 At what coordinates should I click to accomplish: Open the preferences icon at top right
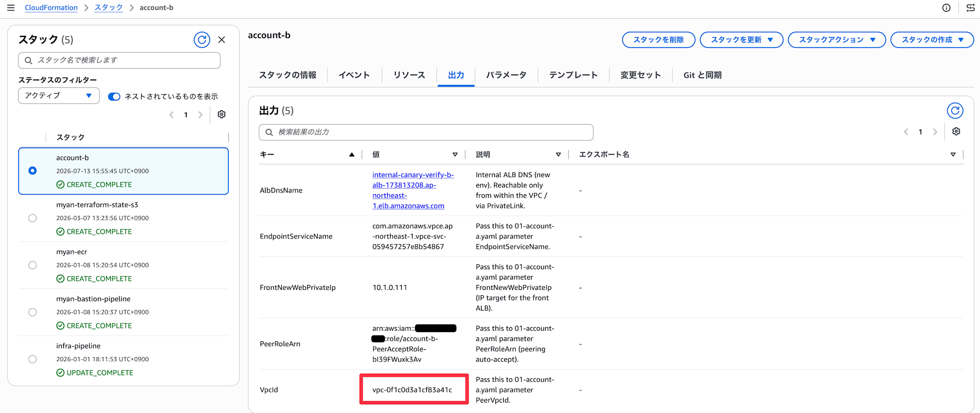click(x=970, y=8)
